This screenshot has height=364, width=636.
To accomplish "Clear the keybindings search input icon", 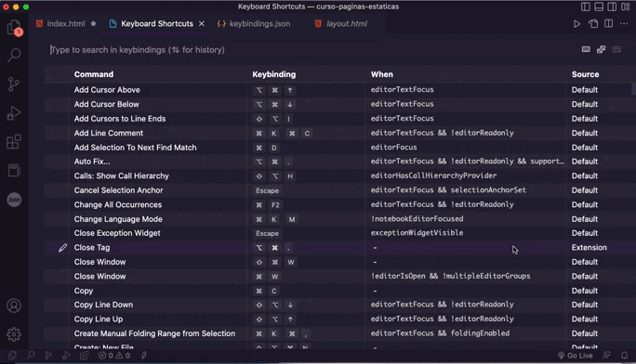I will pos(616,49).
